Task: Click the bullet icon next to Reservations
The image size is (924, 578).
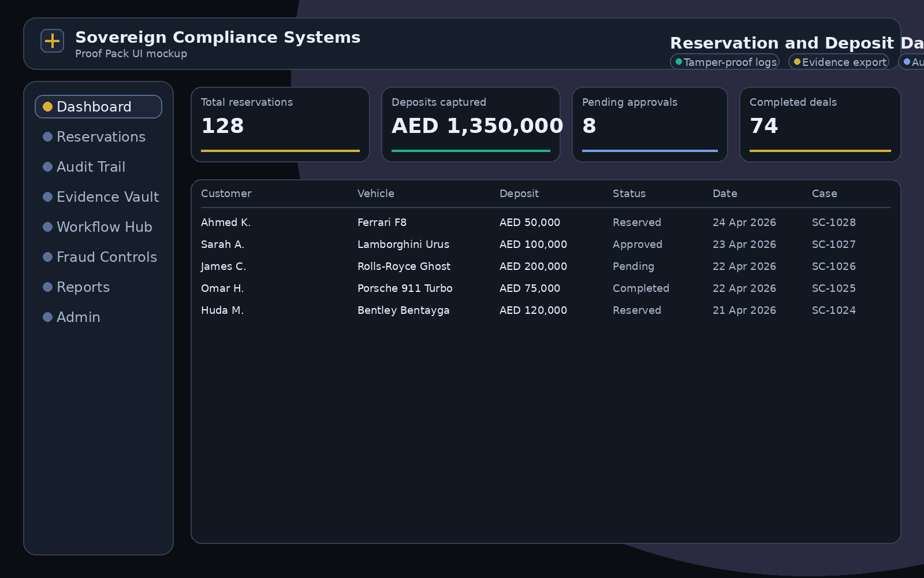Action: pos(48,137)
